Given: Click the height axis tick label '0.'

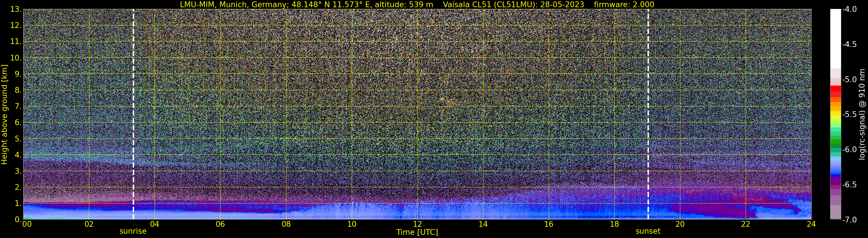Looking at the screenshot, I should click(18, 220).
